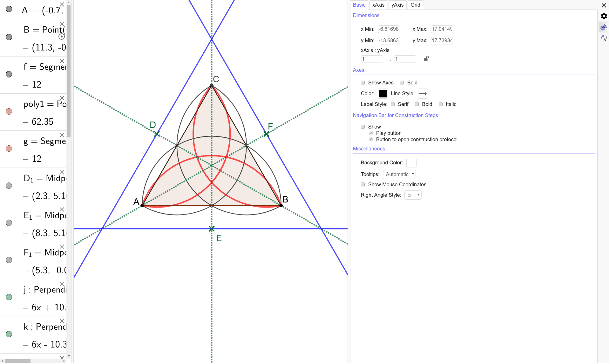
Task: Toggle visibility circle next to poly1
Action: click(9, 111)
